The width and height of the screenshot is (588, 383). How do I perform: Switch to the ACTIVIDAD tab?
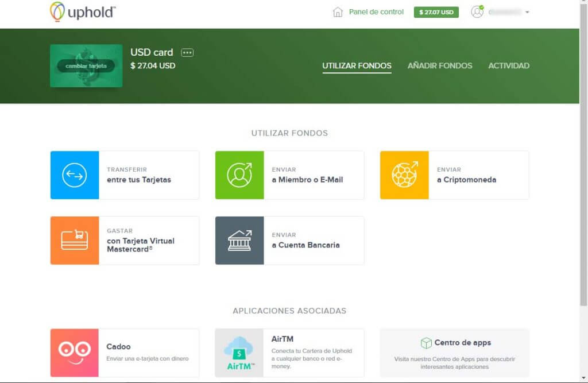[509, 65]
